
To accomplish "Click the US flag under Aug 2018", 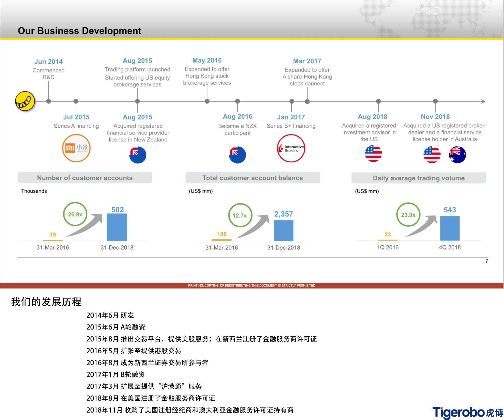I will coord(373,154).
